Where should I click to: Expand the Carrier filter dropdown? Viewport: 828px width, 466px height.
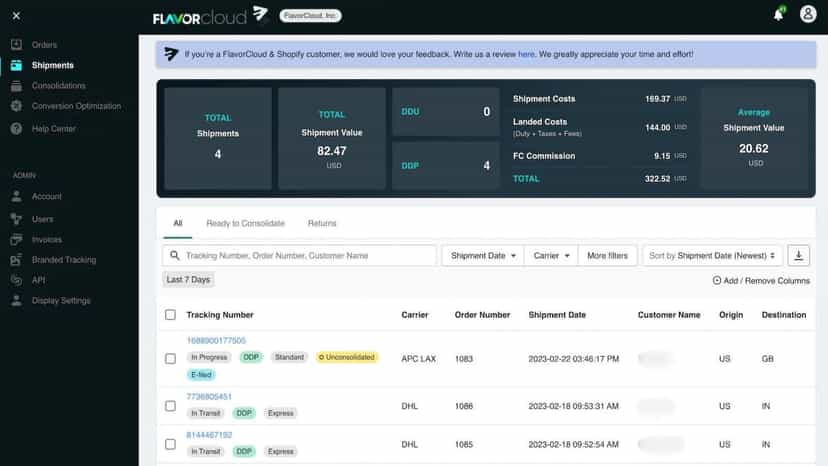click(x=551, y=256)
